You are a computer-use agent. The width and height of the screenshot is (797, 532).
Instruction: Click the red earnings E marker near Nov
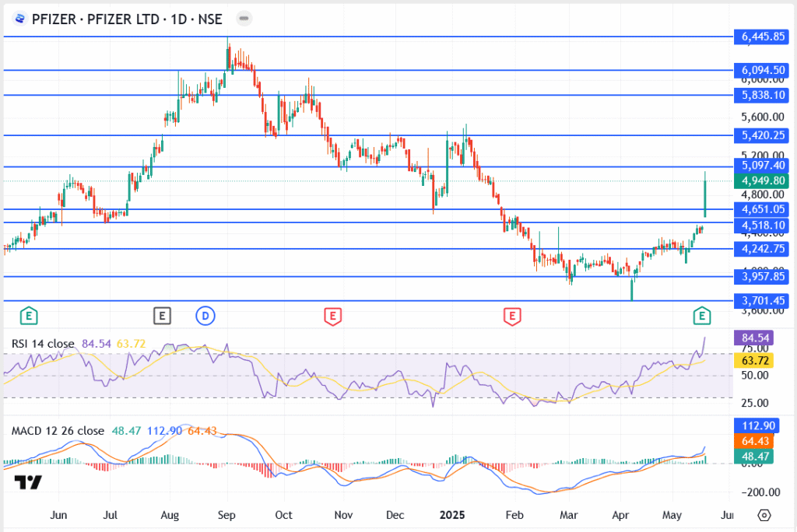332,316
